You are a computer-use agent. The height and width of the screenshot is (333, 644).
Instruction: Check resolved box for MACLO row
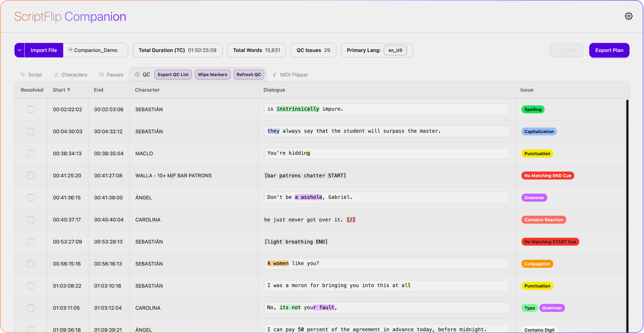[x=31, y=154]
